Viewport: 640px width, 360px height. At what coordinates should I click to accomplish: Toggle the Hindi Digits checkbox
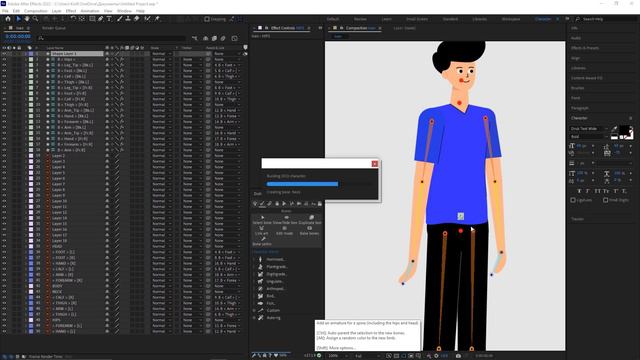coord(606,200)
